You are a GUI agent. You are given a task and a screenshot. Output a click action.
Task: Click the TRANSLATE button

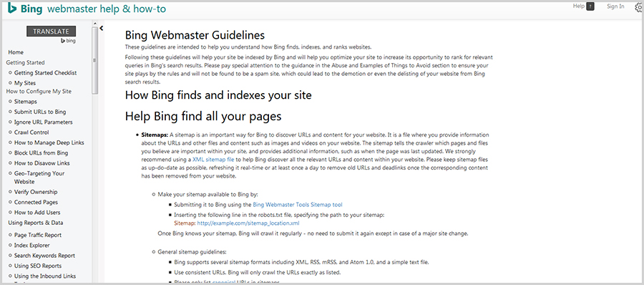tap(51, 32)
